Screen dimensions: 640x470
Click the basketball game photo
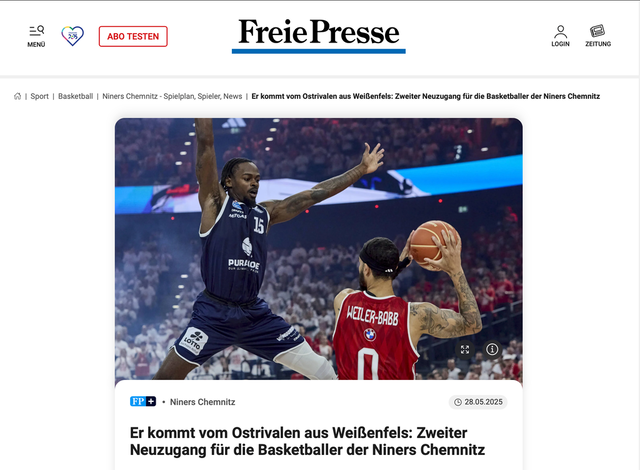pos(319,249)
